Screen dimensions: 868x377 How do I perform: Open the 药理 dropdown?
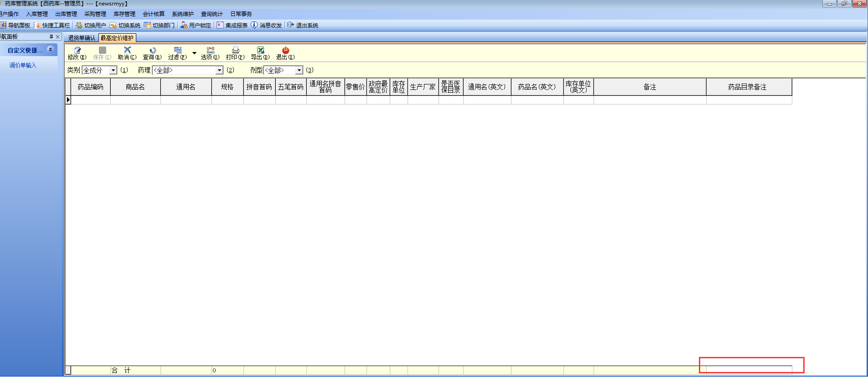219,70
